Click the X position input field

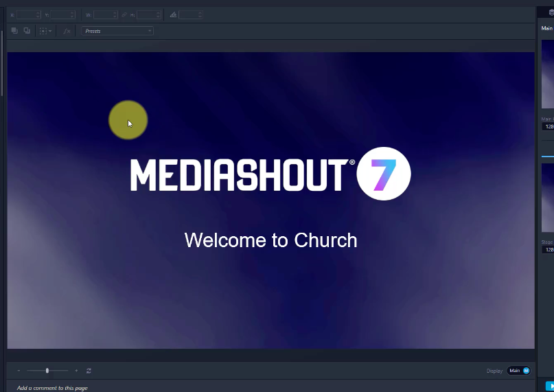point(28,15)
